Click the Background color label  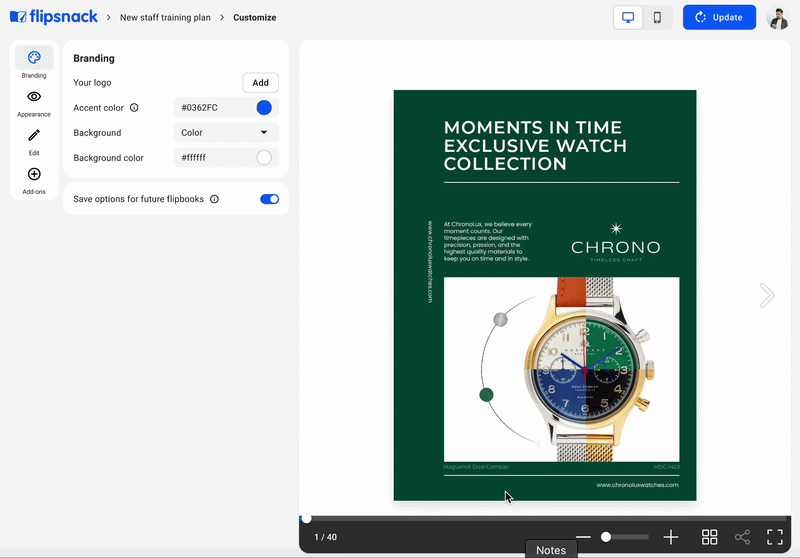coord(108,158)
